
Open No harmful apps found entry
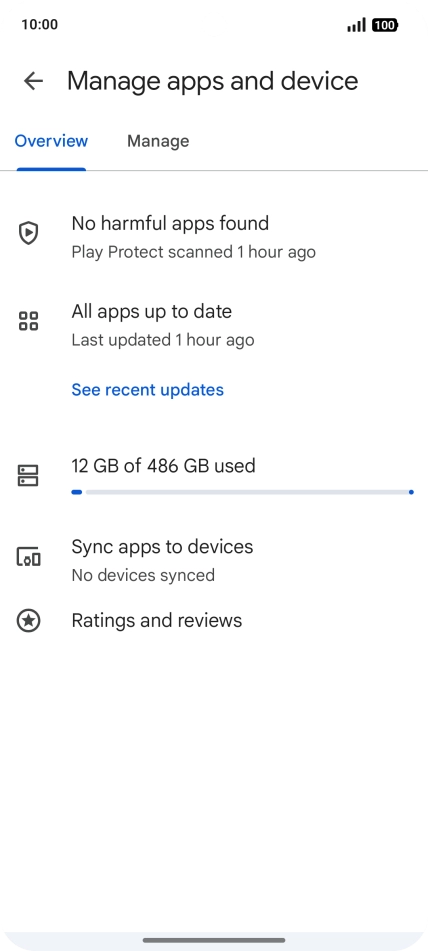click(x=214, y=237)
